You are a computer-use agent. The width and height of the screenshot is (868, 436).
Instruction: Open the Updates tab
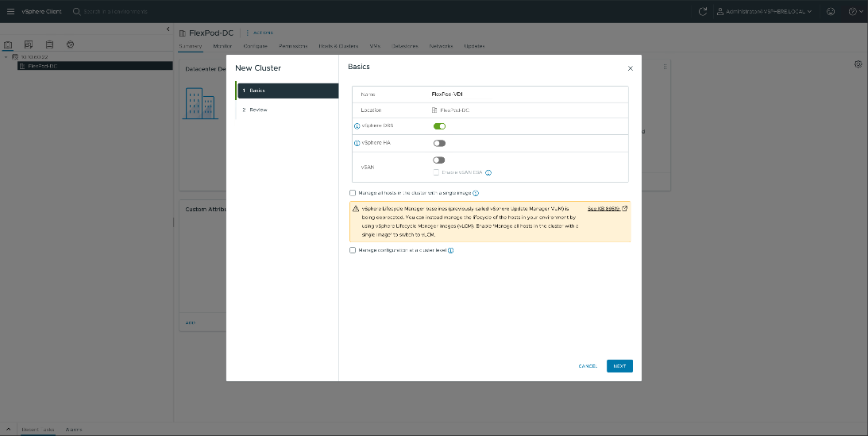coord(474,46)
